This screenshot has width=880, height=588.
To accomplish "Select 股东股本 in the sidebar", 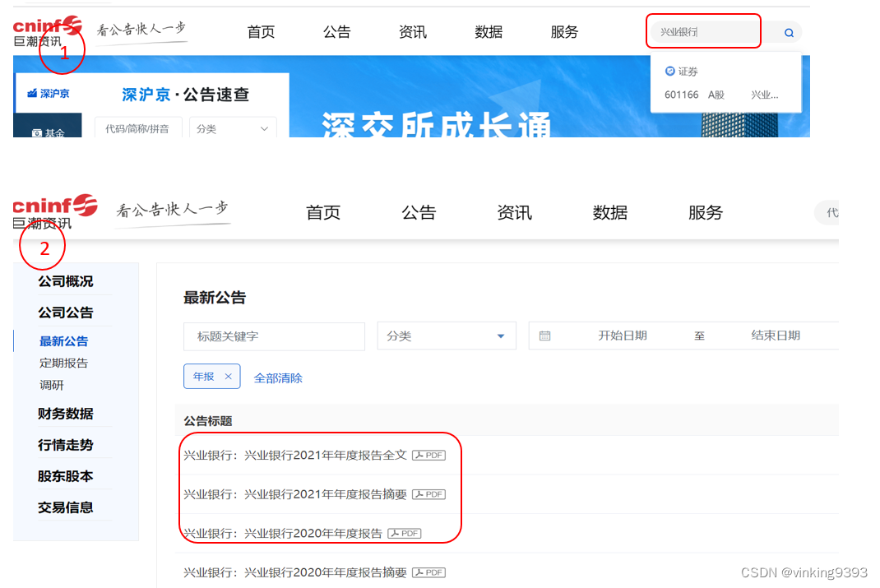I will coord(66,476).
